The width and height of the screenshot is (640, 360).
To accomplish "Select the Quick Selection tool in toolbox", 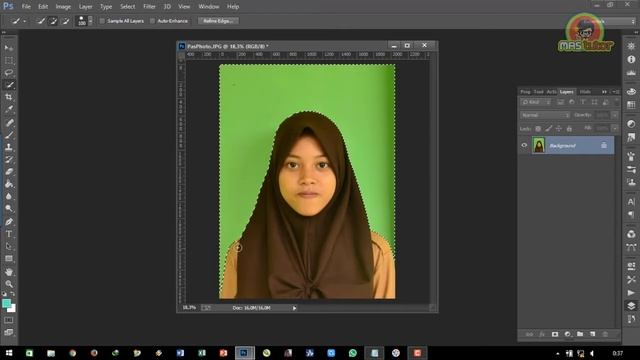I will [x=9, y=85].
